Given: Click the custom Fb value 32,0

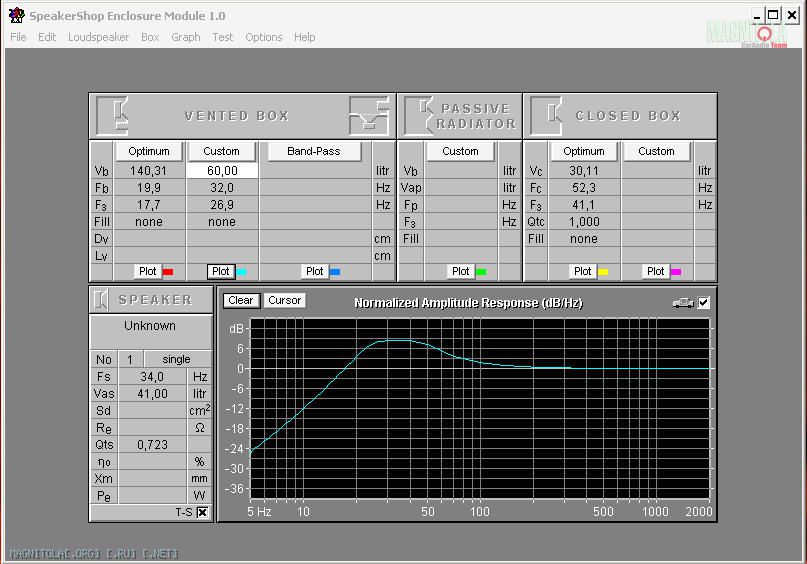Looking at the screenshot, I should [x=222, y=188].
